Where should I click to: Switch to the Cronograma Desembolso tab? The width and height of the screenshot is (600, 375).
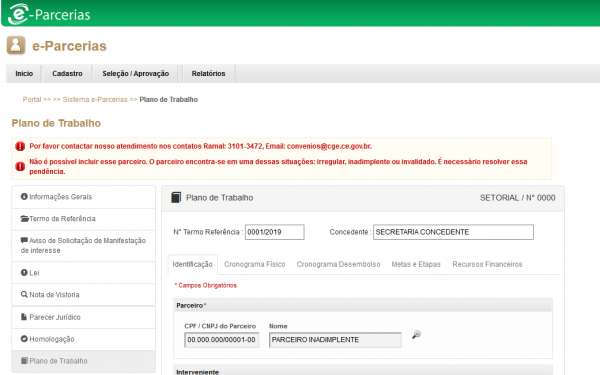(x=338, y=264)
